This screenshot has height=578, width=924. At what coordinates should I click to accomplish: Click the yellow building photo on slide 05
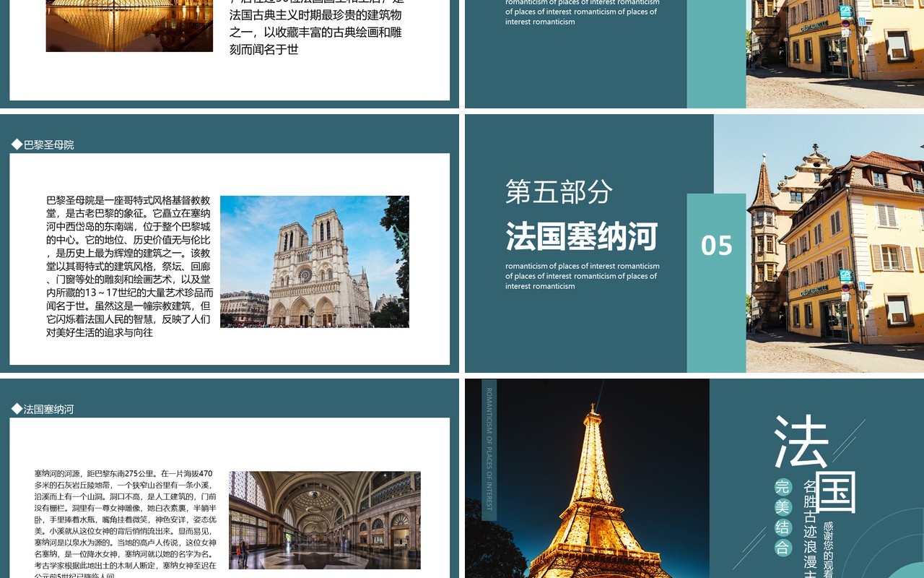coord(834,243)
